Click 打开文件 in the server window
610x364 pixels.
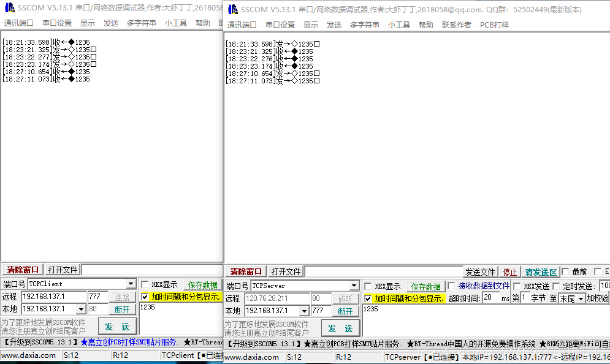(286, 270)
